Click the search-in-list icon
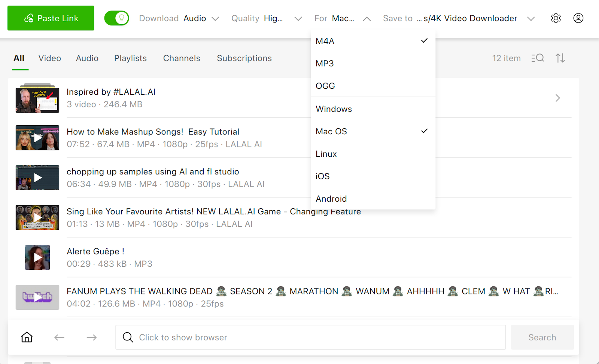599x364 pixels. point(538,58)
